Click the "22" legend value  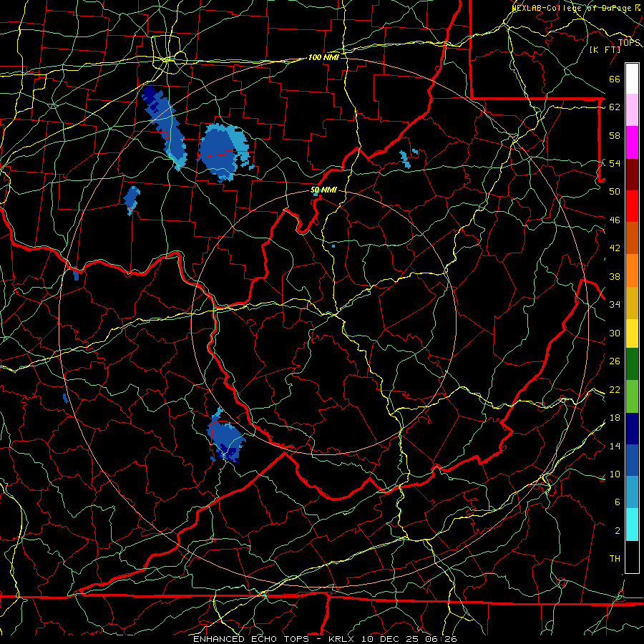pos(615,390)
